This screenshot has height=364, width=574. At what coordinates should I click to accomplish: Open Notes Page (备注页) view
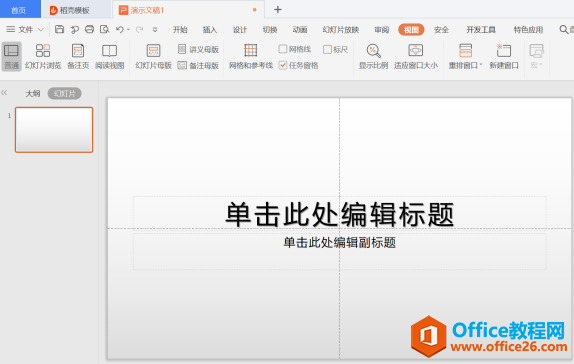pyautogui.click(x=78, y=56)
